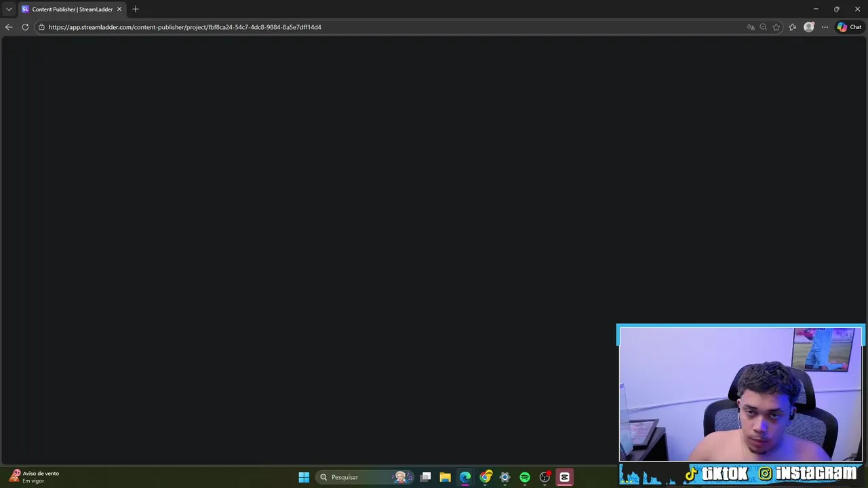The height and width of the screenshot is (488, 868).
Task: Add this page to favorites
Action: pos(776,27)
